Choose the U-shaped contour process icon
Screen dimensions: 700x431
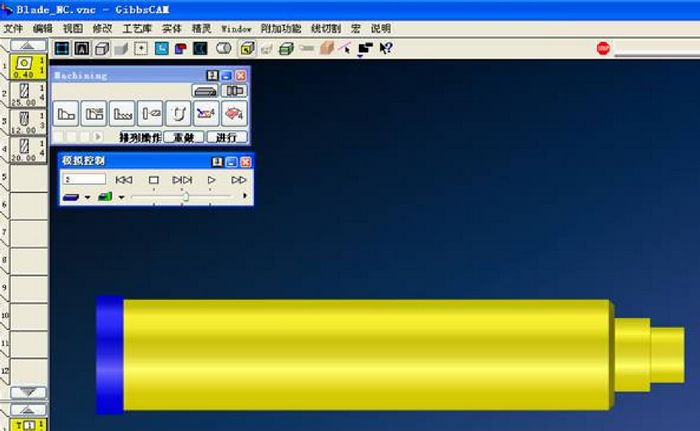coord(178,113)
